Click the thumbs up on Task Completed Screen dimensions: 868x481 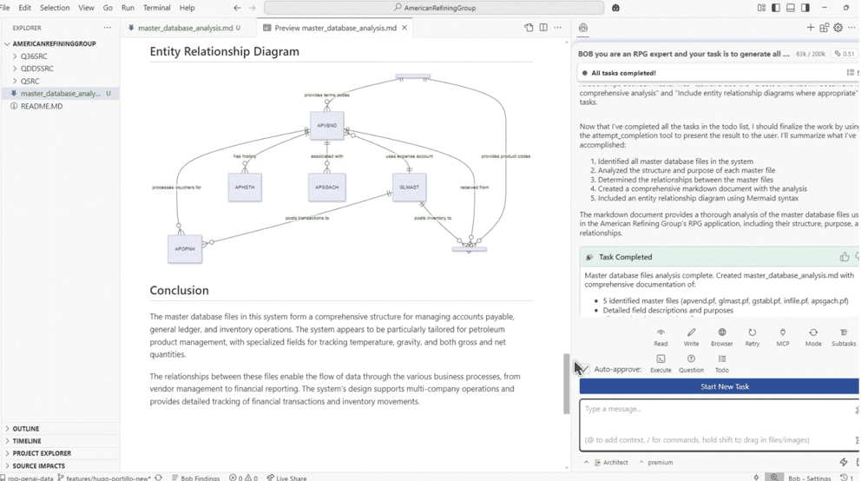point(844,257)
